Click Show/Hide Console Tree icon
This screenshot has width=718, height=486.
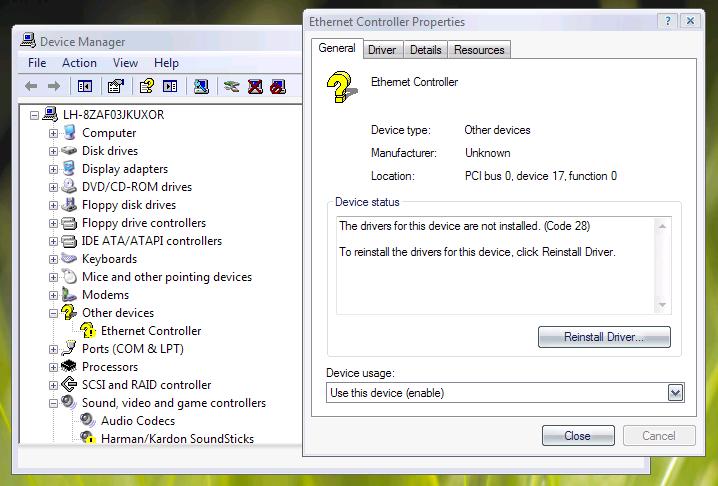[85, 87]
